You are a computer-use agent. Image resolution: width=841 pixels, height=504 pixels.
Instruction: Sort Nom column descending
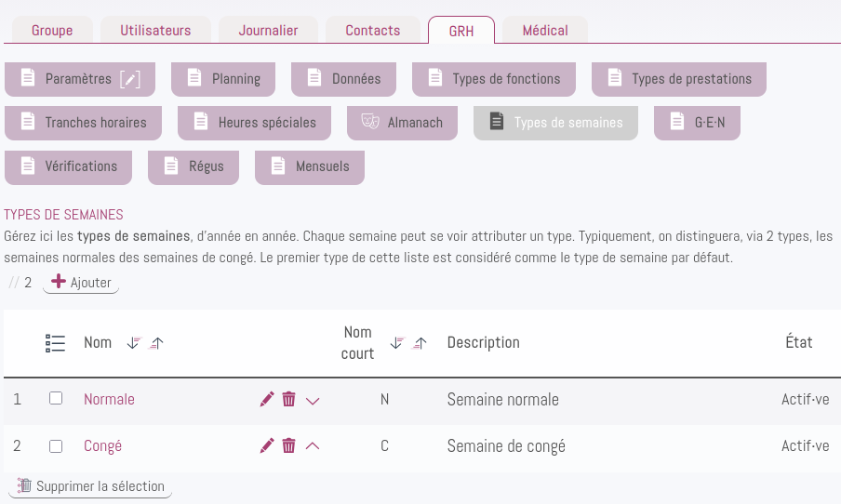[133, 343]
